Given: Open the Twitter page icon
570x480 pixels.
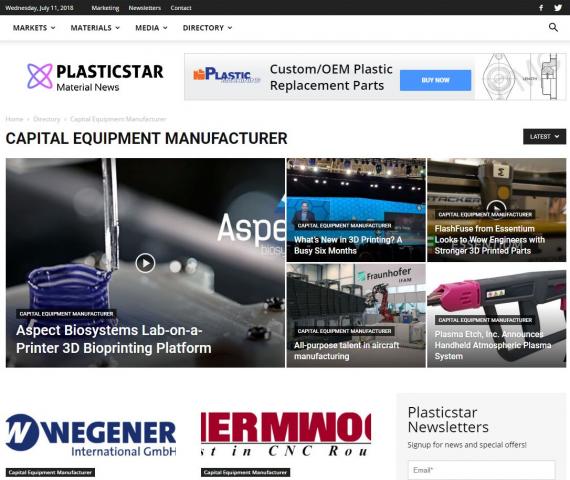Looking at the screenshot, I should (558, 8).
